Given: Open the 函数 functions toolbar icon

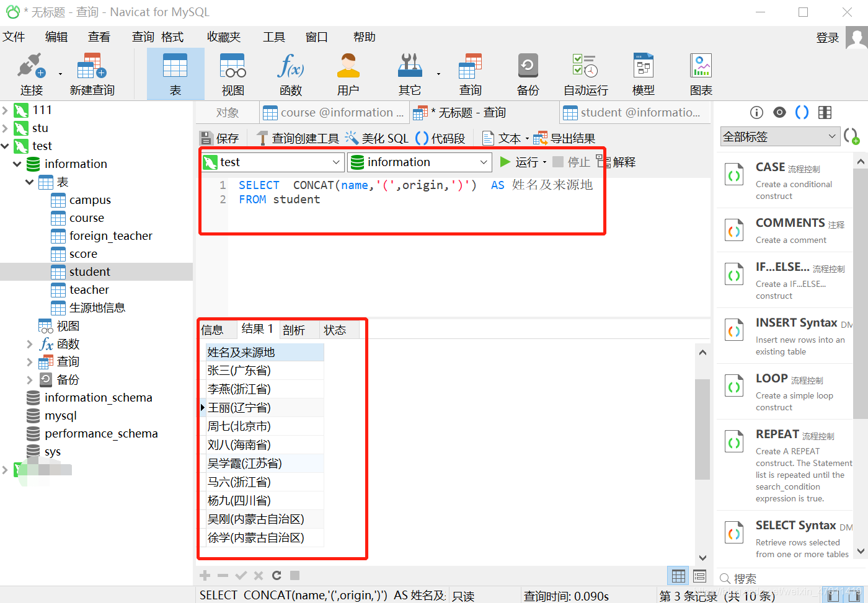Looking at the screenshot, I should [x=291, y=74].
